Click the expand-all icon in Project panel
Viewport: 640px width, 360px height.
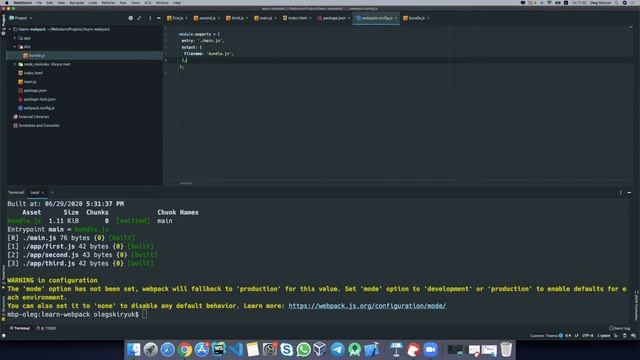139,18
